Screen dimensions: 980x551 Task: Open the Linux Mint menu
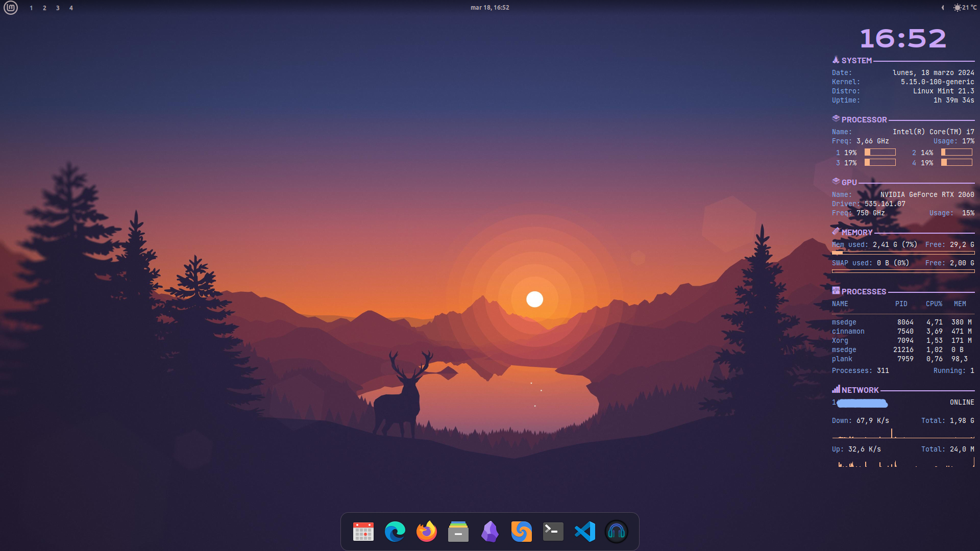pos(11,8)
